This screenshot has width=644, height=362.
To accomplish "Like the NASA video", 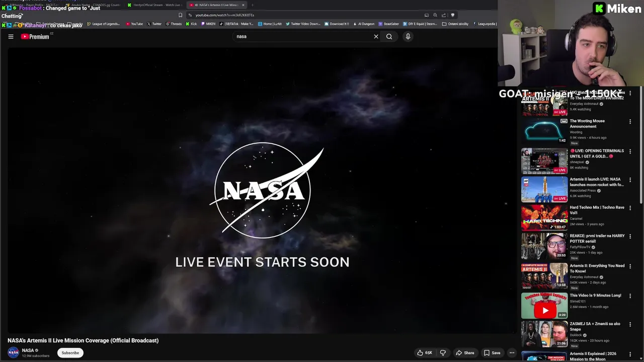I will point(425,353).
